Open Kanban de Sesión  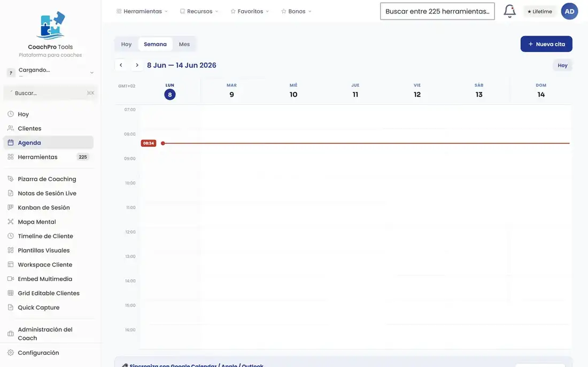(x=48, y=207)
